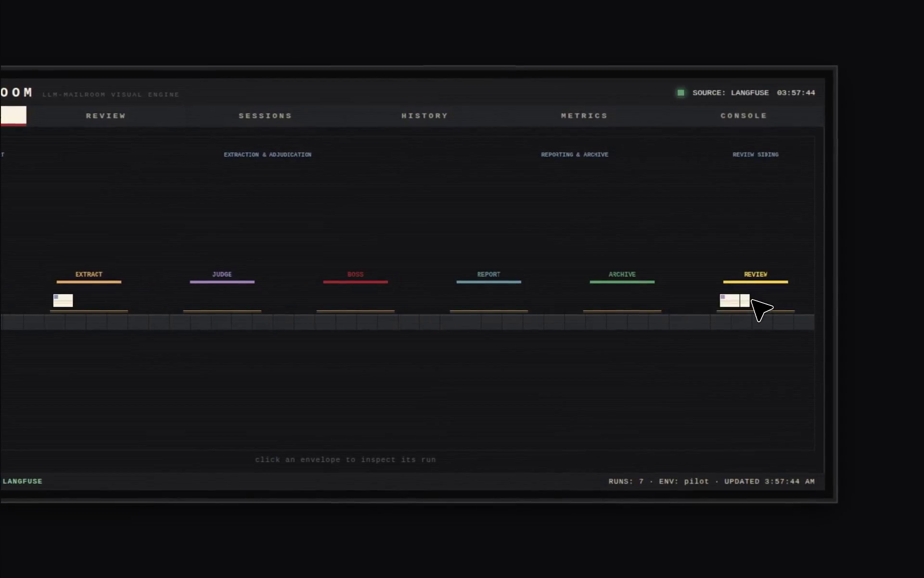924x578 pixels.
Task: Click the 03:57:44 clock in header
Action: [796, 92]
